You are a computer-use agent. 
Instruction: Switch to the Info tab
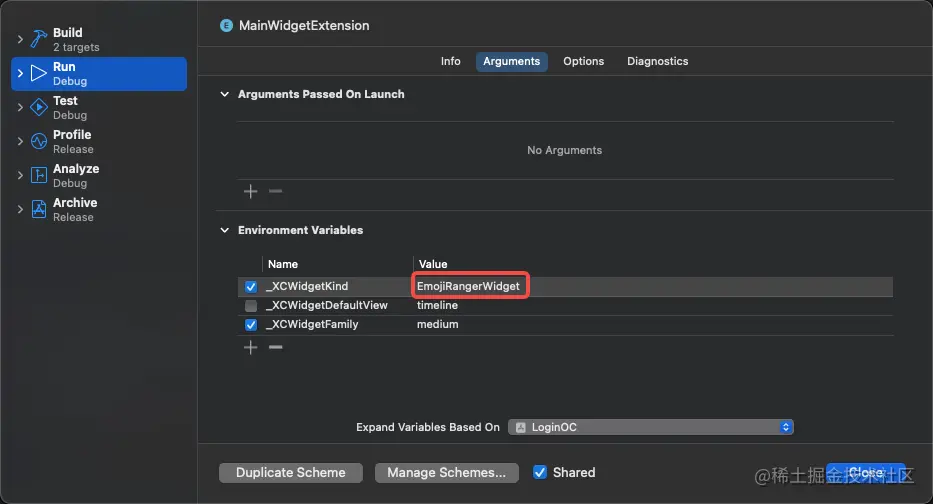pyautogui.click(x=451, y=61)
